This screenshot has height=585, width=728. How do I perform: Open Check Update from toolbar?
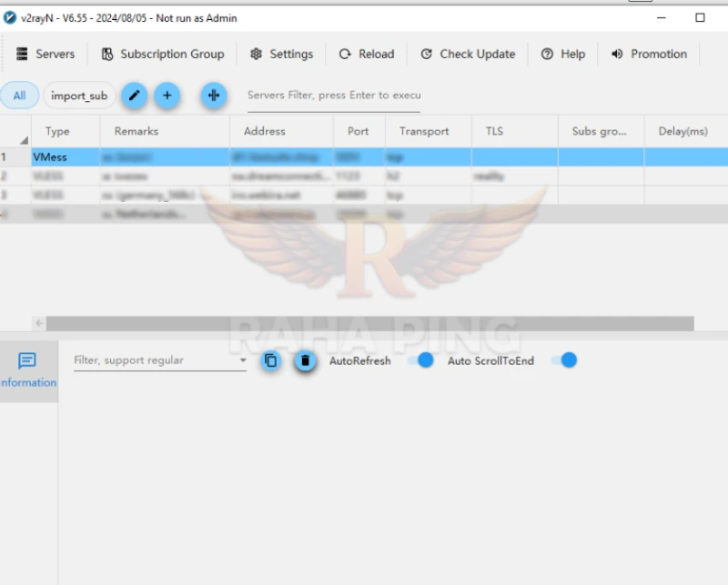tap(468, 55)
